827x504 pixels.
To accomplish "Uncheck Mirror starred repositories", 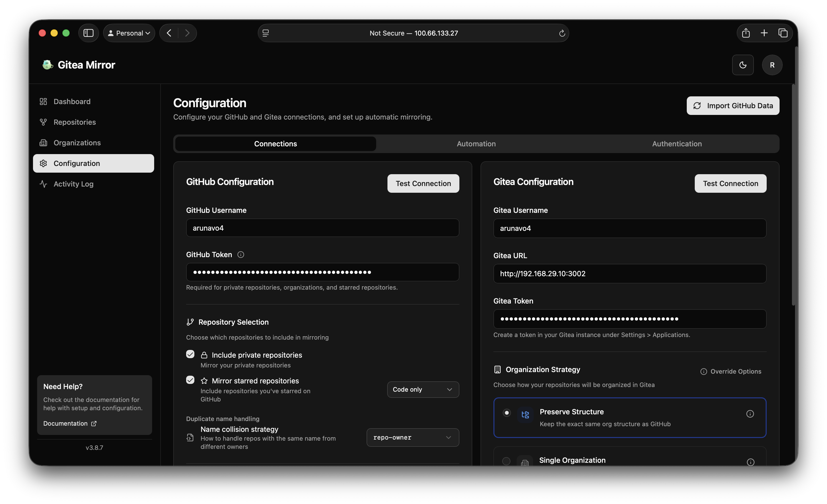I will click(190, 380).
